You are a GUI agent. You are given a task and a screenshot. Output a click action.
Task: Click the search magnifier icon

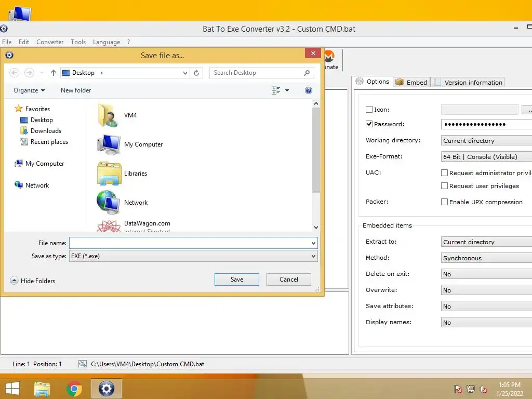click(307, 73)
